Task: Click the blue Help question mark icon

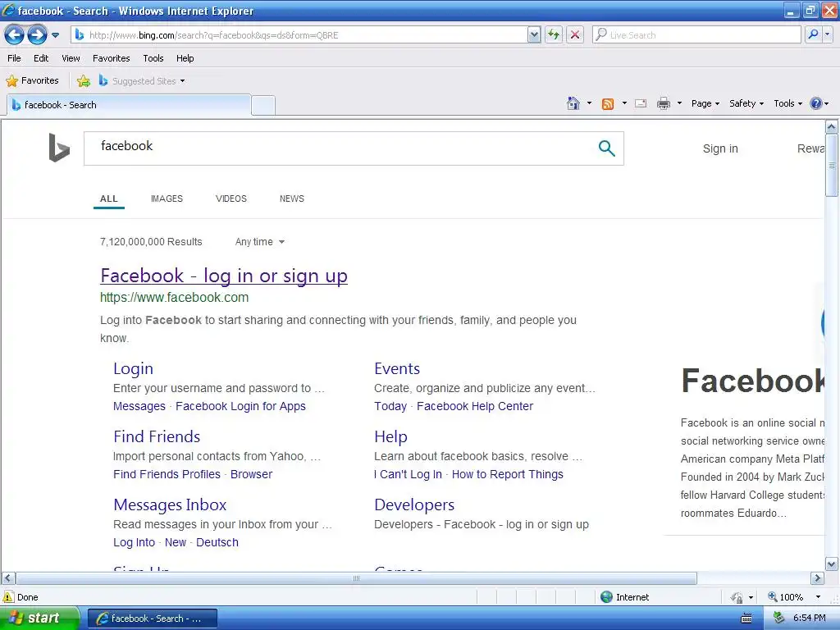Action: pos(816,103)
